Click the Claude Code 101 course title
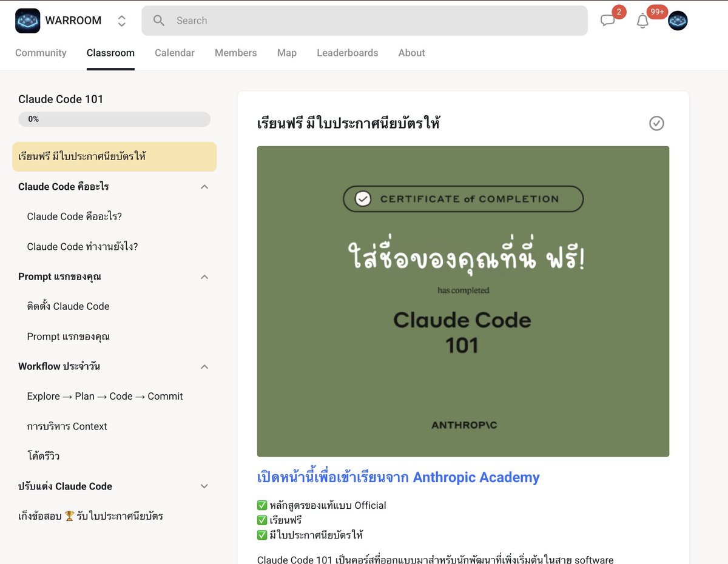This screenshot has width=728, height=564. [61, 99]
